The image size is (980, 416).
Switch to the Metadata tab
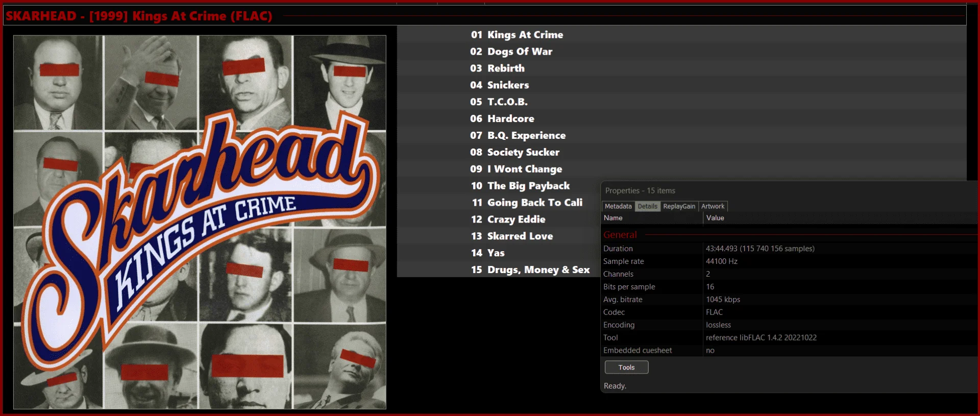point(618,206)
